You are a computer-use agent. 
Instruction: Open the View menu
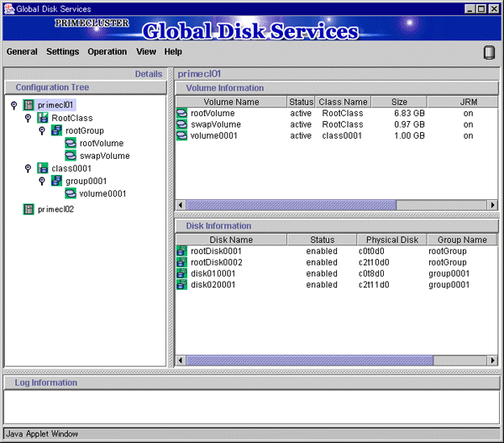(x=146, y=51)
